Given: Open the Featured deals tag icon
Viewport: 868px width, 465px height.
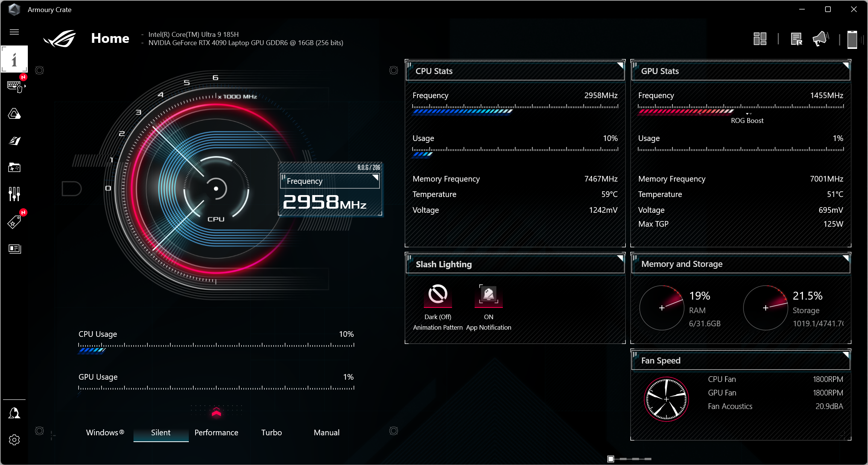Looking at the screenshot, I should pyautogui.click(x=14, y=222).
